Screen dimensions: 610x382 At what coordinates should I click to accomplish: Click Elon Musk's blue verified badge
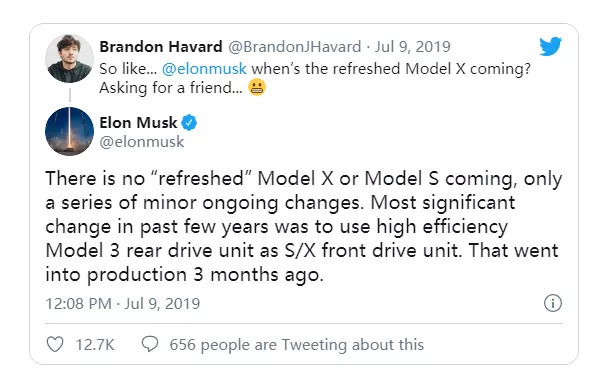(189, 123)
